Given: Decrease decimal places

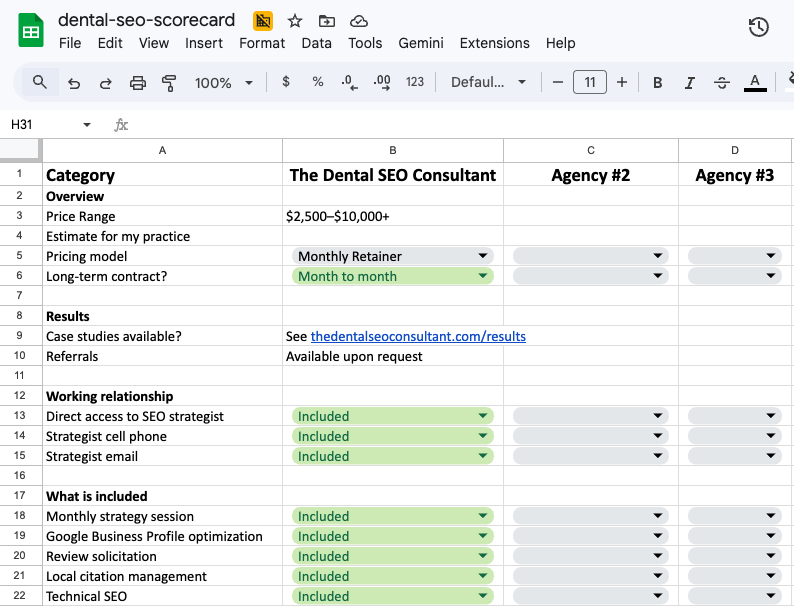Looking at the screenshot, I should (349, 82).
